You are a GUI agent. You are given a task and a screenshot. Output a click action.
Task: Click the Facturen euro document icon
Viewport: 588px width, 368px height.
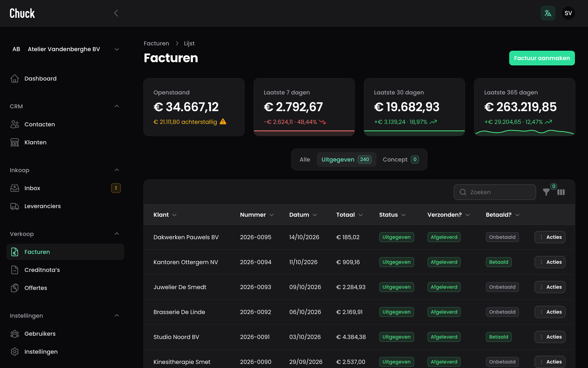point(14,252)
